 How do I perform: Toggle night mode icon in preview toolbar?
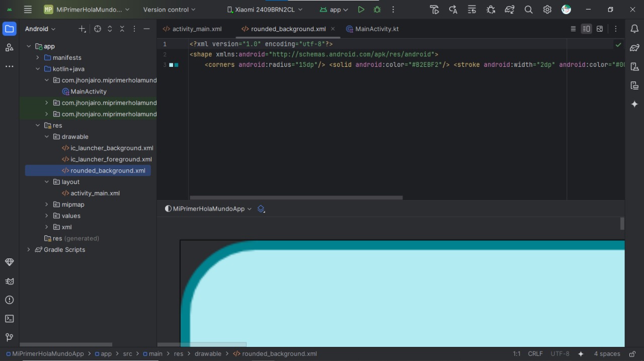pyautogui.click(x=168, y=209)
